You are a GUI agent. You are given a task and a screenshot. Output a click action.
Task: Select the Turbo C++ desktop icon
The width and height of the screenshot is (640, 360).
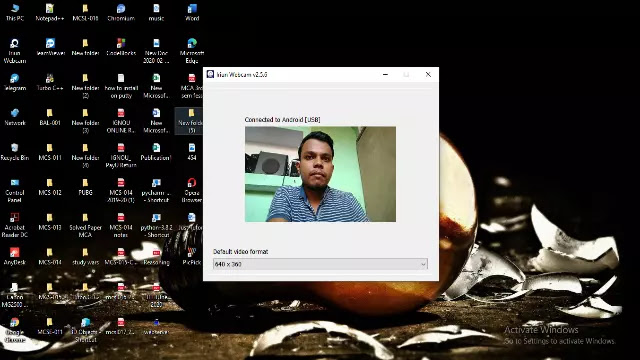[x=50, y=82]
